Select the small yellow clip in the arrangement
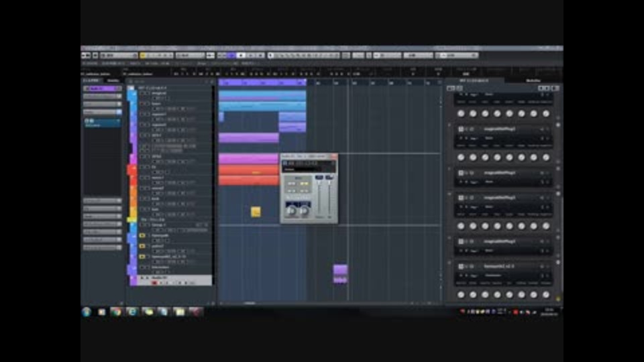Image resolution: width=644 pixels, height=362 pixels. point(256,211)
